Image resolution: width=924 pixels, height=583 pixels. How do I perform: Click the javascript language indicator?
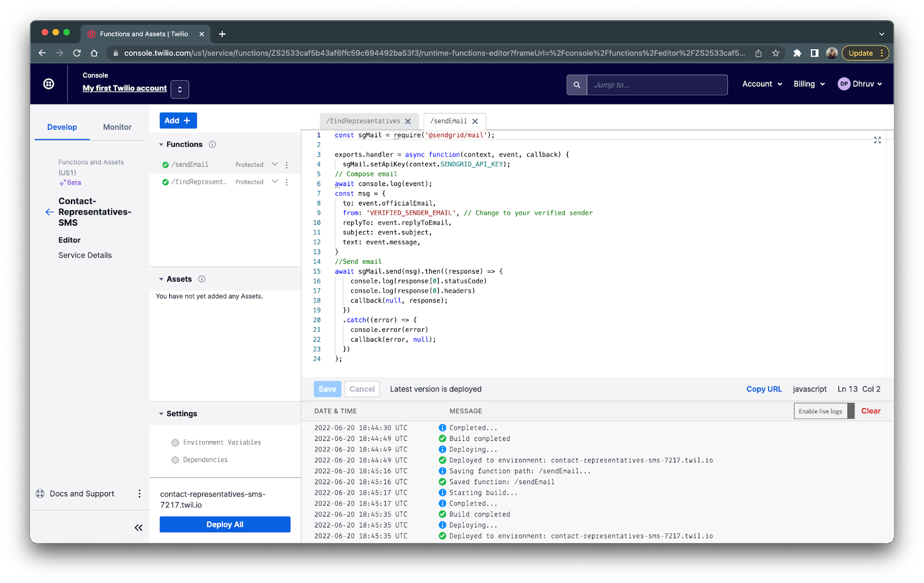(x=810, y=389)
